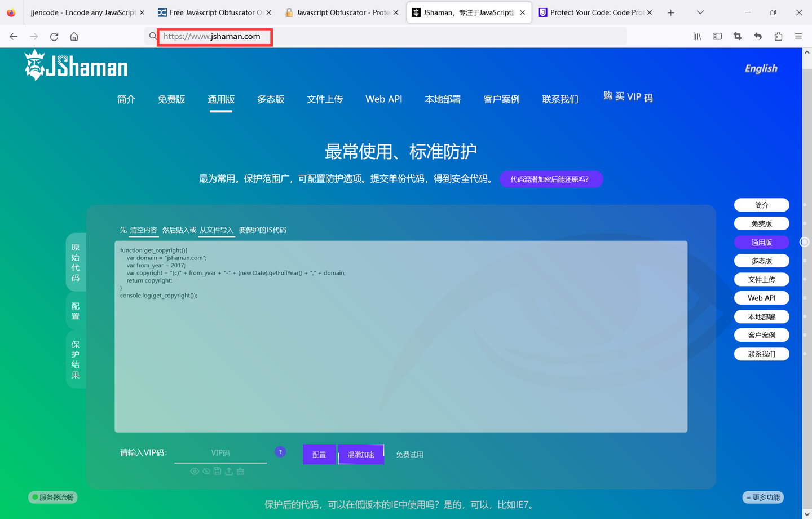The image size is (812, 519).
Task: Switch to the 免费版 navigation tab
Action: [x=171, y=99]
